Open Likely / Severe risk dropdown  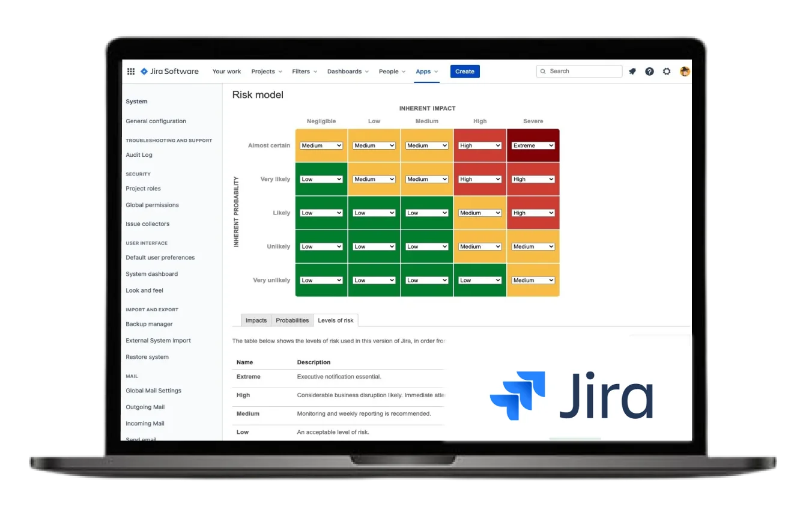[x=533, y=213]
